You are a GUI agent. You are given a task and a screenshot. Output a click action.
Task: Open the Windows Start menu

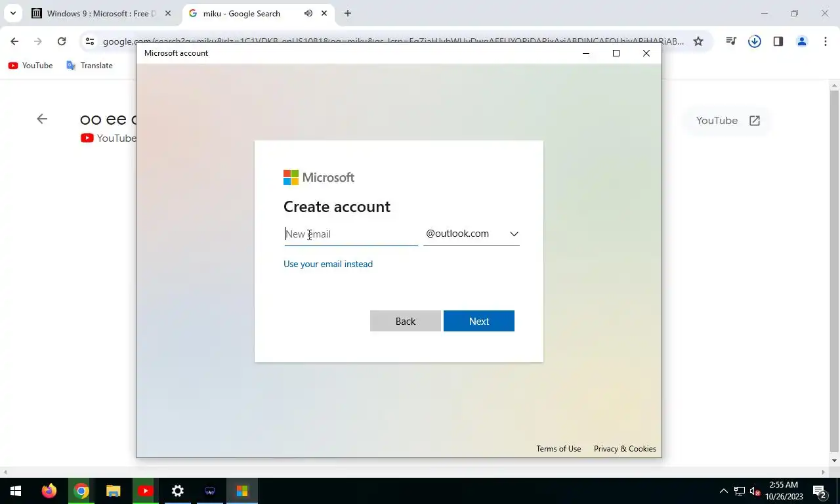16,491
